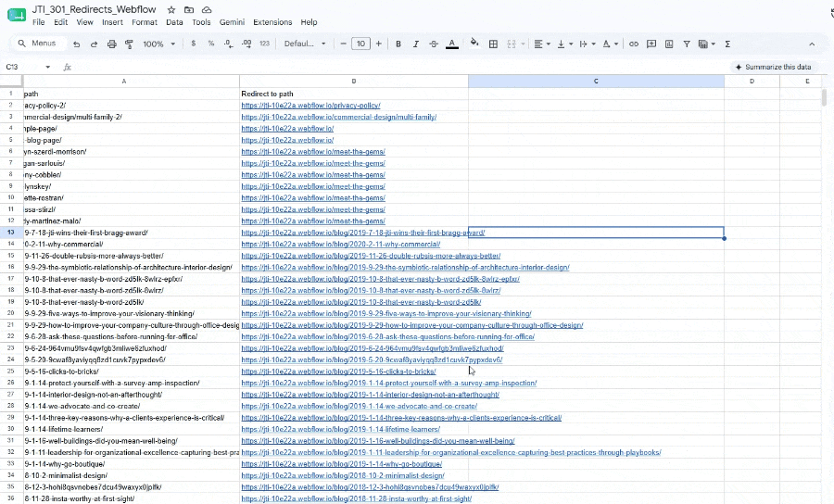The height and width of the screenshot is (504, 834).
Task: Open more number formats (123)
Action: (264, 44)
